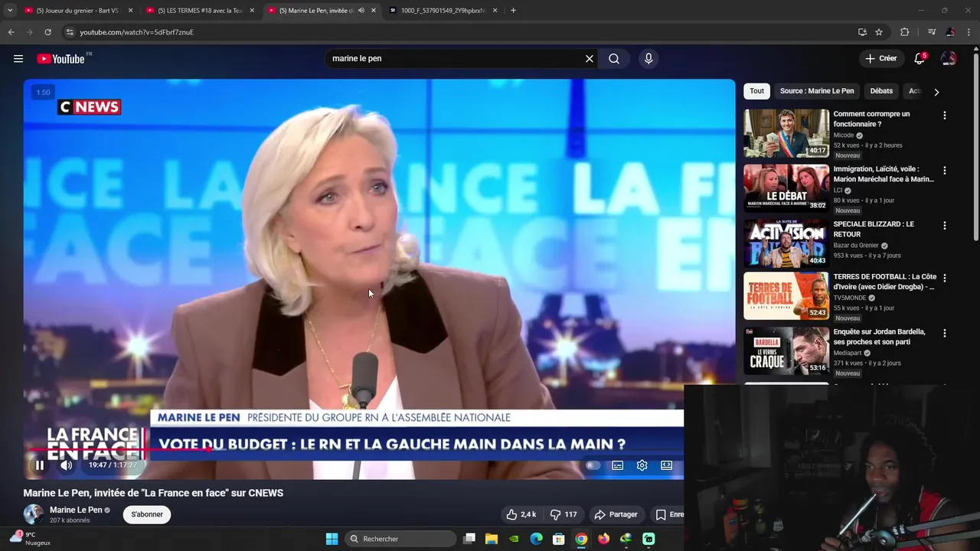Open the YouTube account avatar menu

pos(949,59)
